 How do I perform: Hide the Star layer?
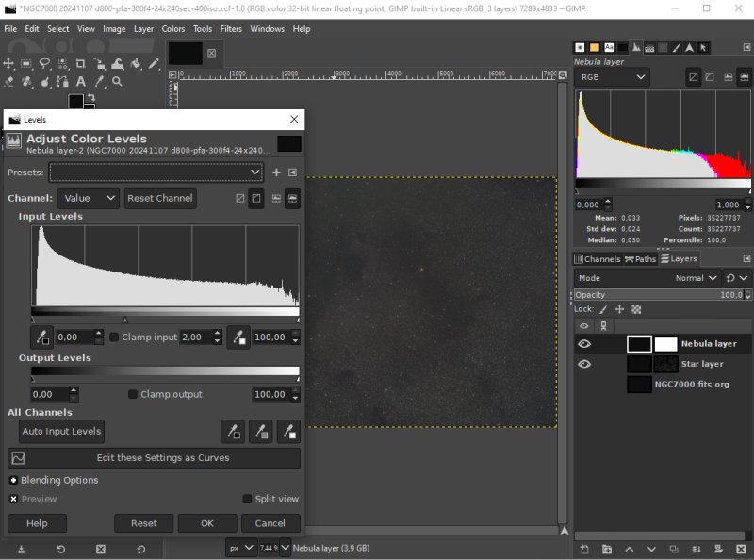(x=583, y=364)
